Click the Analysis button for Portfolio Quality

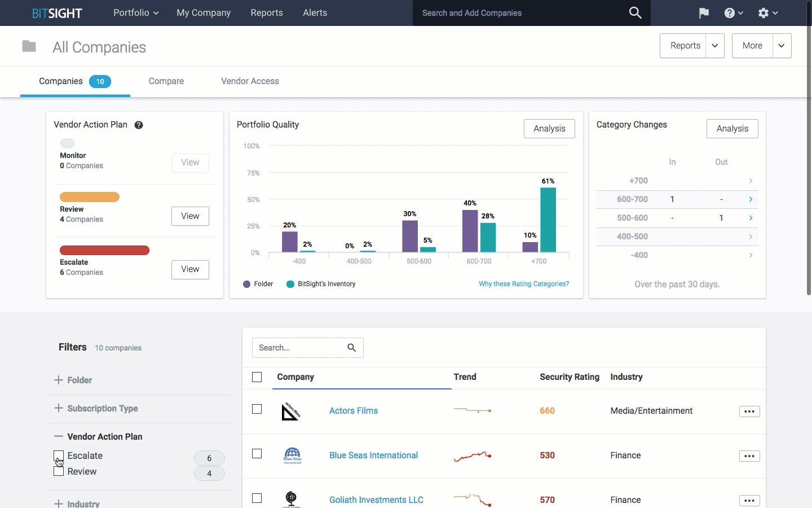click(549, 129)
